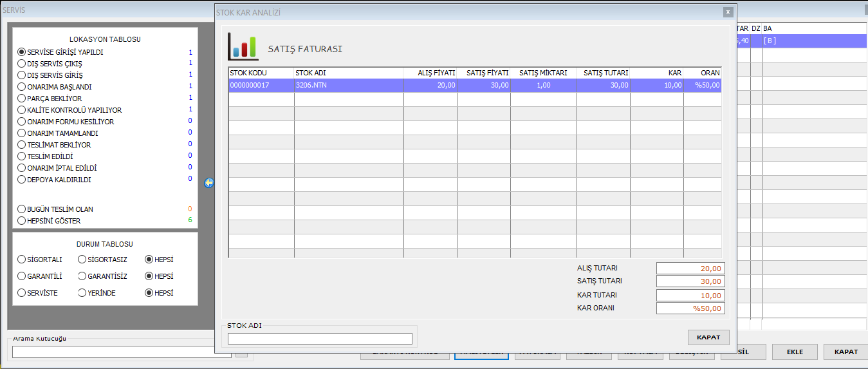This screenshot has height=369, width=868.
Task: Select the 3206.NTN stock row
Action: pyautogui.click(x=348, y=85)
